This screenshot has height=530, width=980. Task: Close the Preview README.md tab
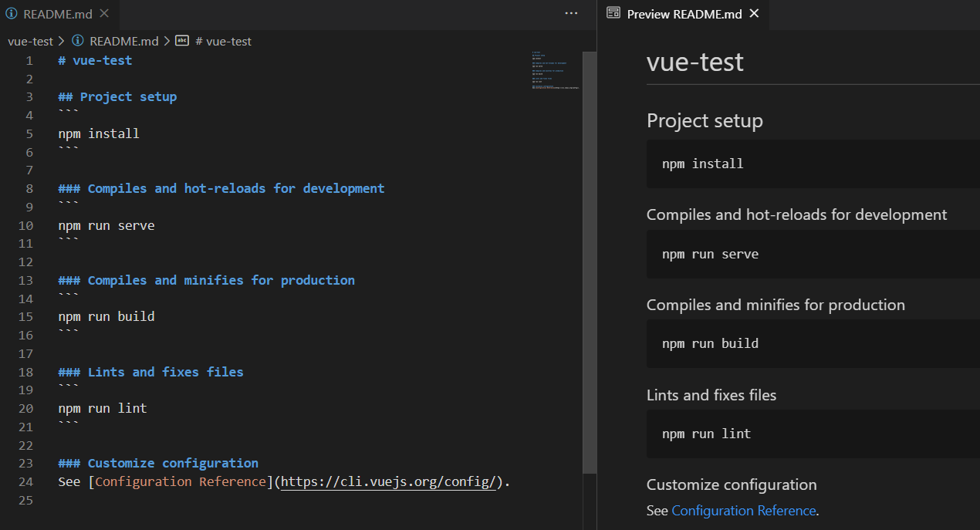point(755,14)
